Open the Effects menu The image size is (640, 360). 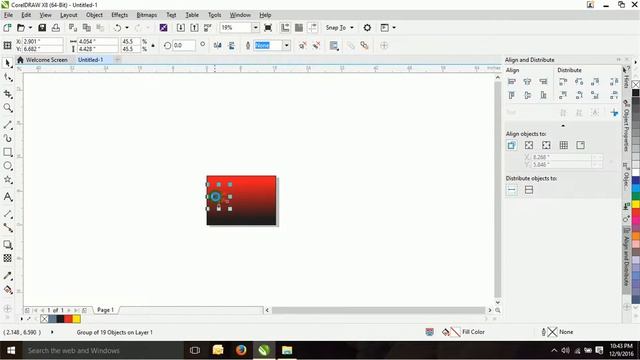[x=120, y=15]
